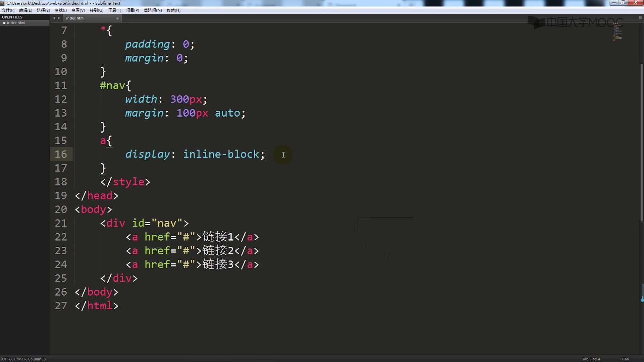The image size is (644, 362).
Task: Click the <div id="nav"> line
Action: (x=144, y=223)
